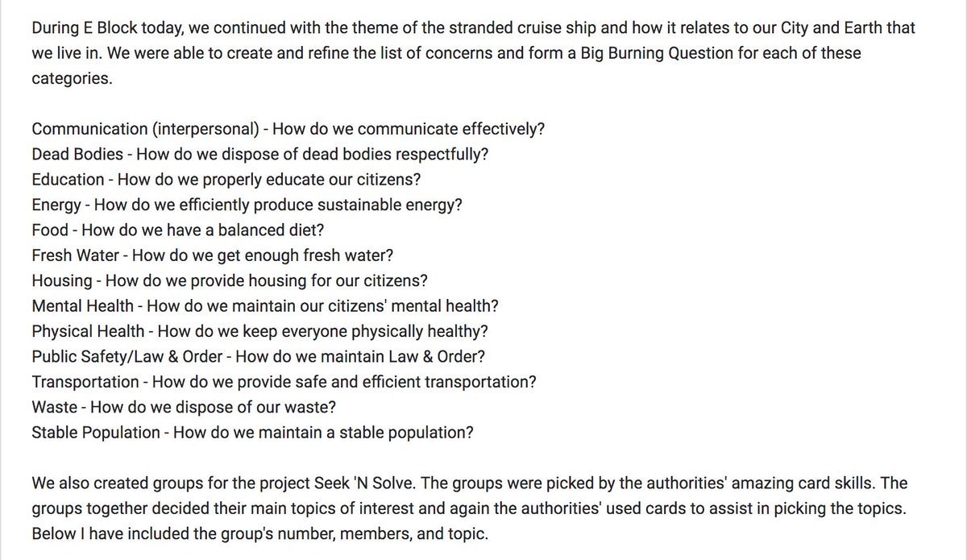The width and height of the screenshot is (967, 560).
Task: Select the 'Physical Health' line
Action: point(259,330)
